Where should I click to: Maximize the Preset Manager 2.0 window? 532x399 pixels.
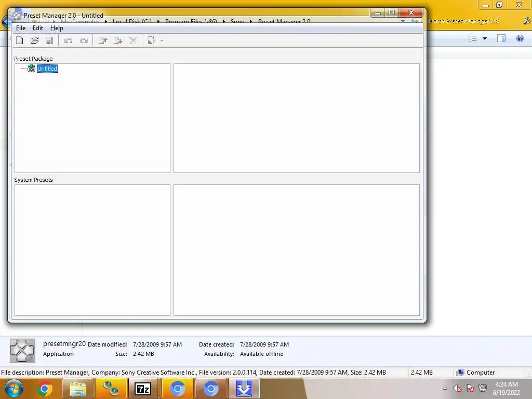pos(392,12)
